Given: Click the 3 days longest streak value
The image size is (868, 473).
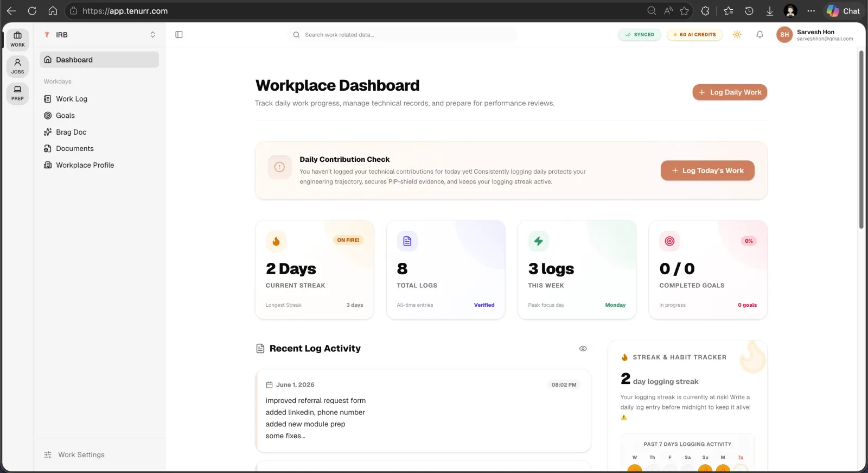Looking at the screenshot, I should (355, 305).
